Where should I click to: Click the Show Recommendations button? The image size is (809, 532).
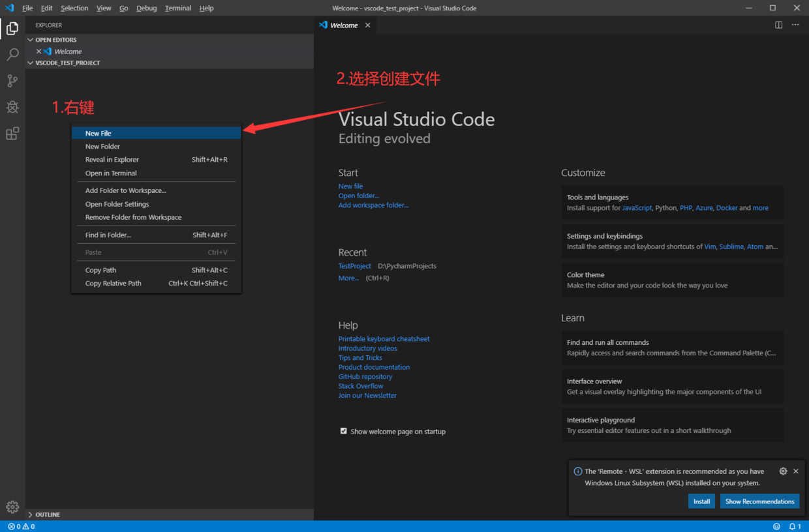pos(760,501)
